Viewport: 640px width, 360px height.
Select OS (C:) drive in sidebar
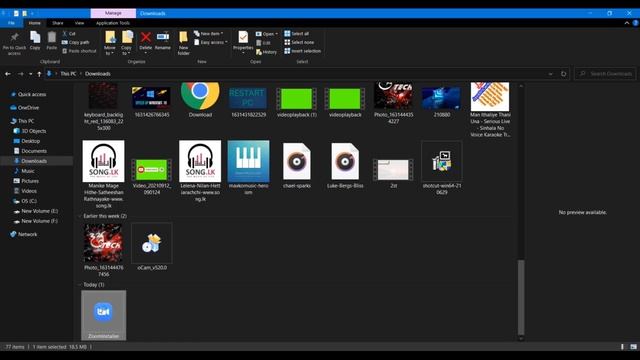tap(29, 201)
